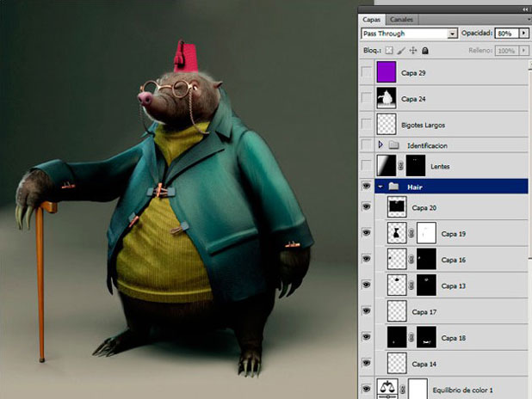This screenshot has width=532, height=399.
Task: Hide the Capa 13 layer
Action: 367,285
